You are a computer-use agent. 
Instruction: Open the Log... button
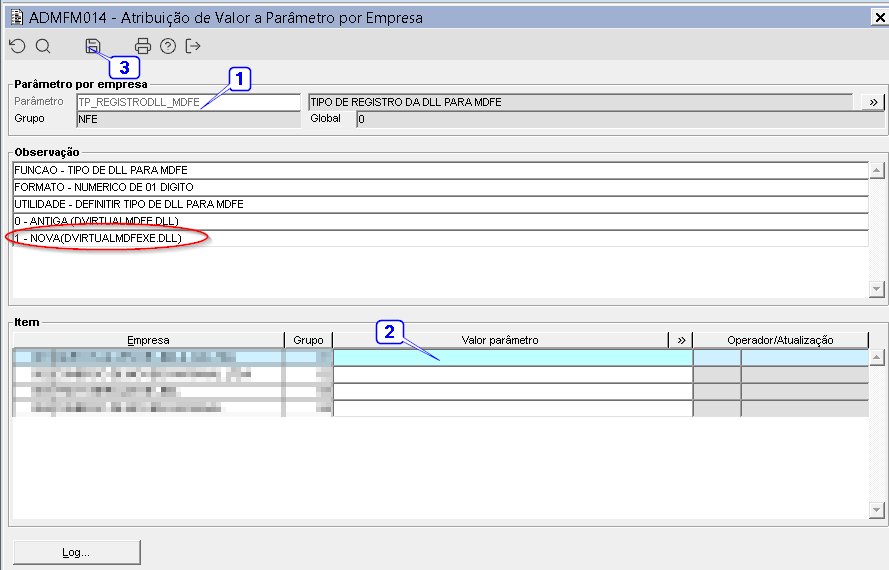point(77,552)
